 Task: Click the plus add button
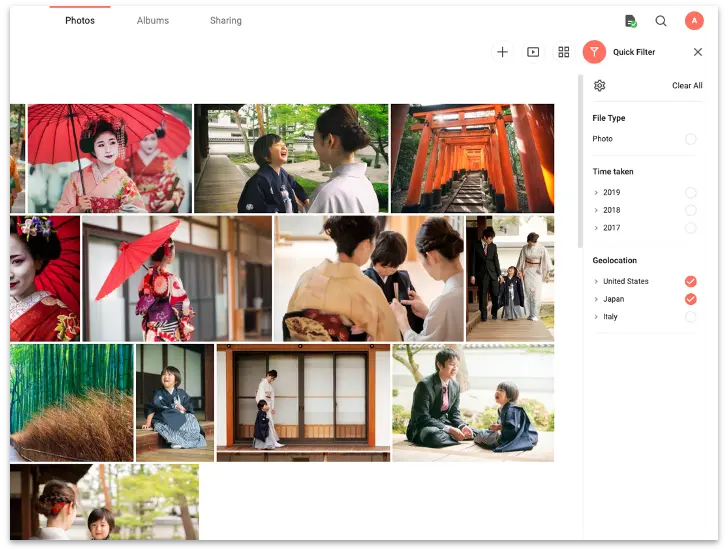tap(502, 52)
